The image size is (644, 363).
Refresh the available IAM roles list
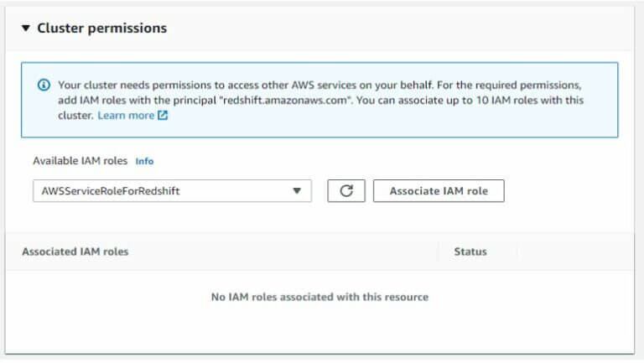point(345,191)
